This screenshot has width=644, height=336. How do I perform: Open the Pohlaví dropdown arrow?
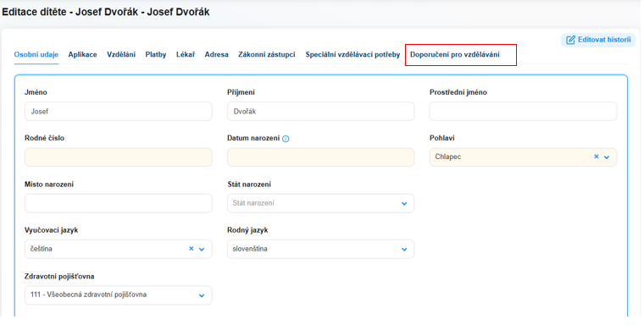click(x=607, y=157)
